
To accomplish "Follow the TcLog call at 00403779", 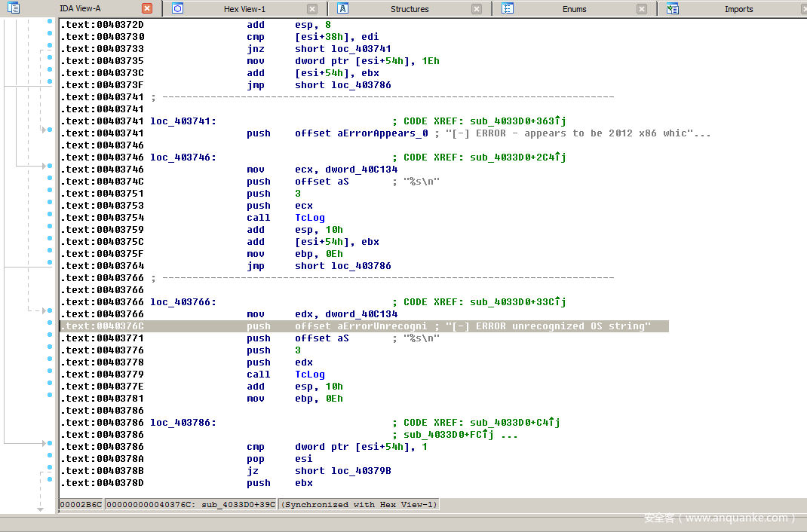I will [x=309, y=375].
